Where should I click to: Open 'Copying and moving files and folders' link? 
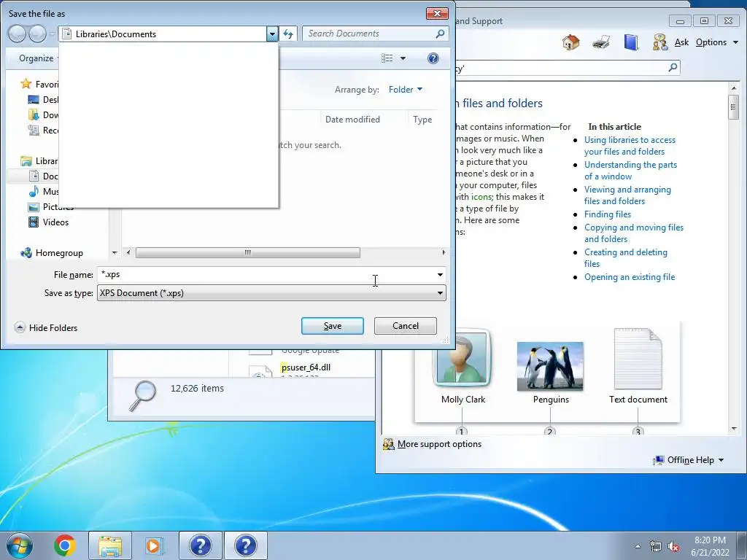click(x=634, y=233)
